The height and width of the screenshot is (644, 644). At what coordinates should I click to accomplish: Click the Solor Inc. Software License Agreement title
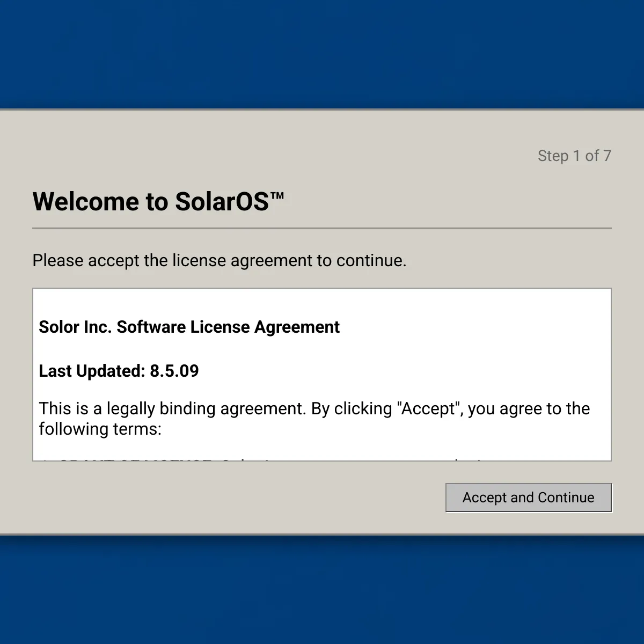tap(189, 327)
